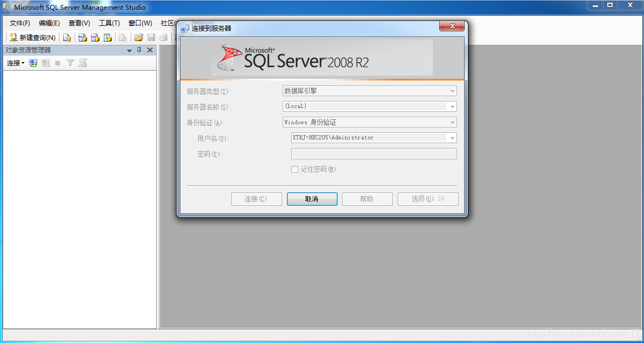
Task: Click the database engine query icon
Action: point(66,37)
